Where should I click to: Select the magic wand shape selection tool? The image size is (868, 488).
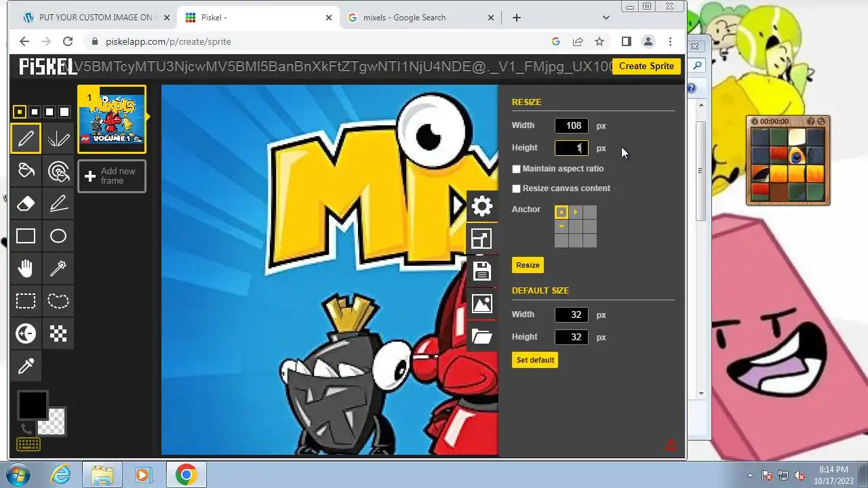point(58,268)
